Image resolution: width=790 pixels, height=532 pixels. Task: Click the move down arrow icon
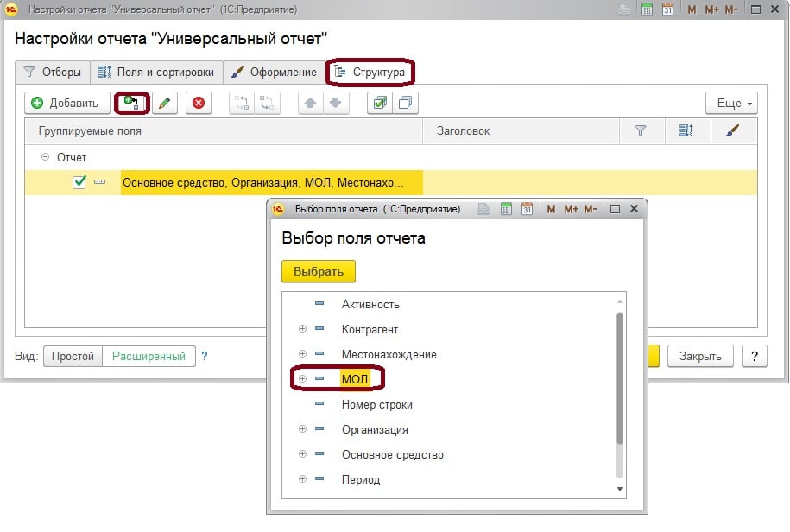click(x=335, y=103)
